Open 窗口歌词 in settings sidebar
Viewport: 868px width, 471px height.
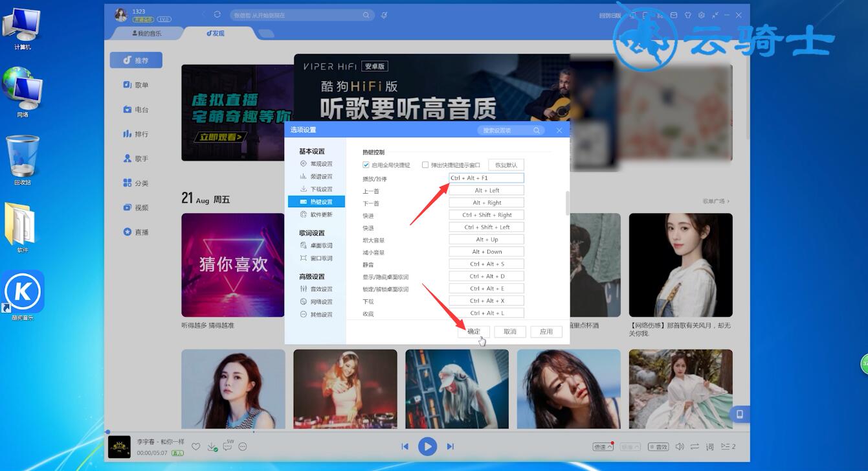316,258
